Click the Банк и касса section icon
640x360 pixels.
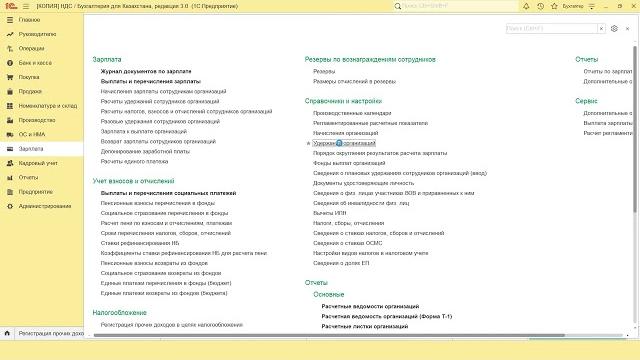click(10, 63)
